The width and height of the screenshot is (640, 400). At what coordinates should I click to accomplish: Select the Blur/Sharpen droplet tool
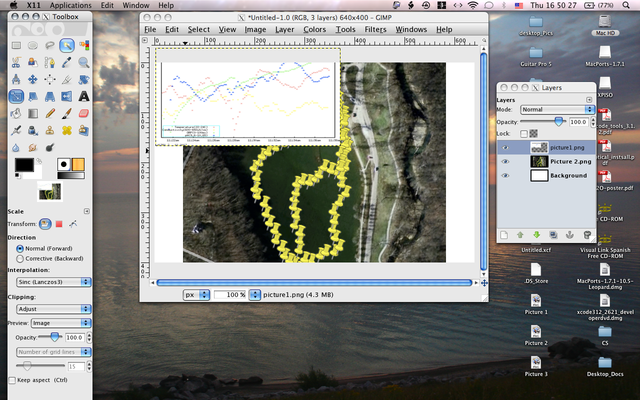tap(16, 147)
